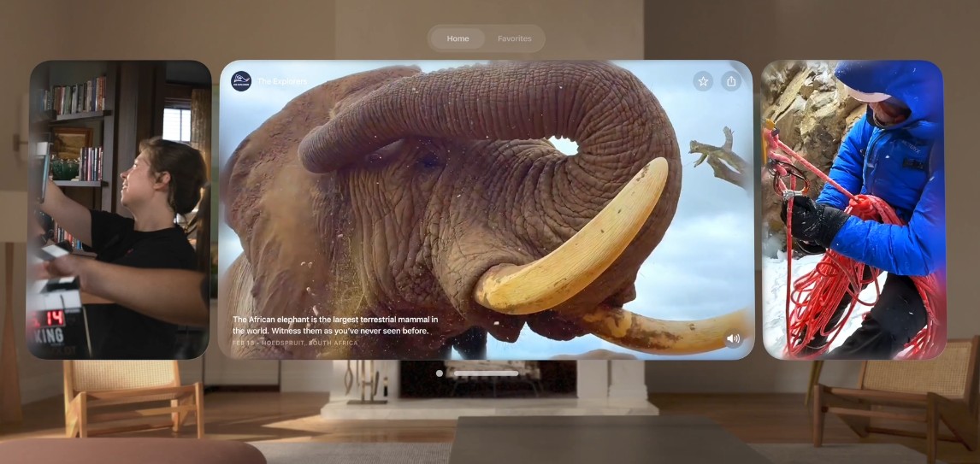This screenshot has width=980, height=464.
Task: Click the bookshelf in the left card
Action: pyautogui.click(x=77, y=128)
